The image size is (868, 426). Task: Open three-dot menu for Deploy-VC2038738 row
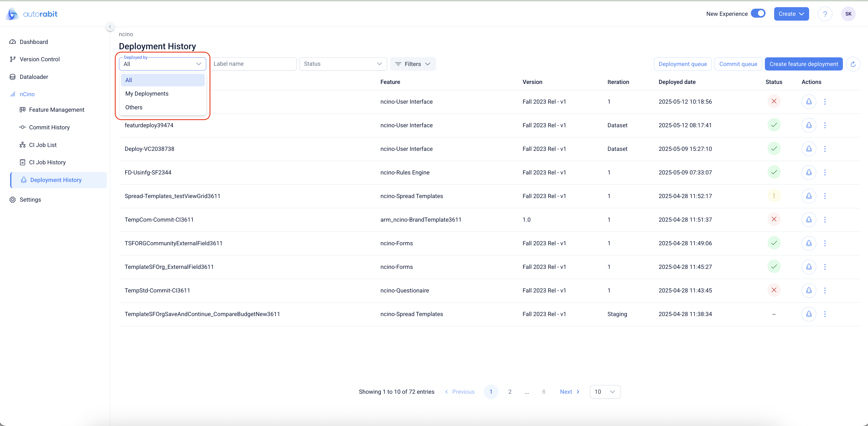825,149
